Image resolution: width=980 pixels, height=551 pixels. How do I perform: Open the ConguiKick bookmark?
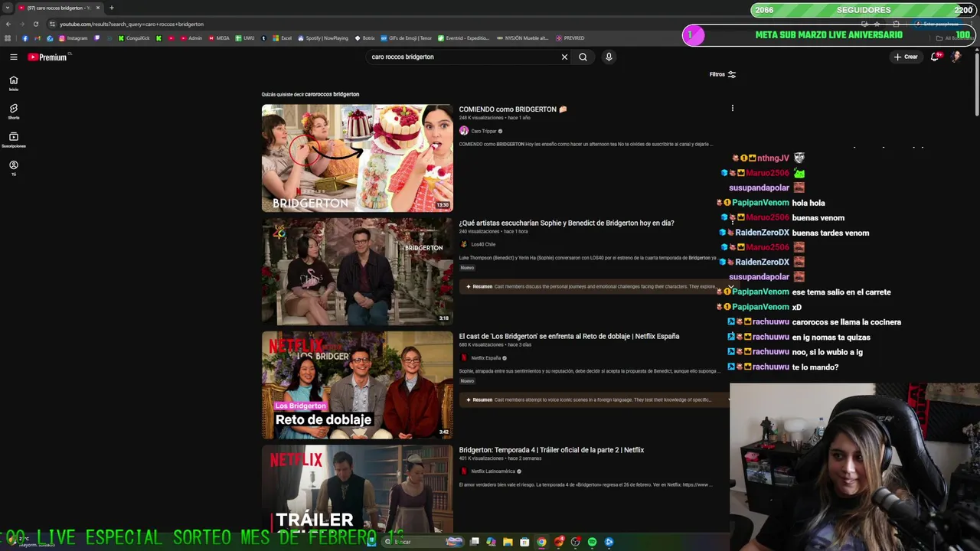pos(134,38)
